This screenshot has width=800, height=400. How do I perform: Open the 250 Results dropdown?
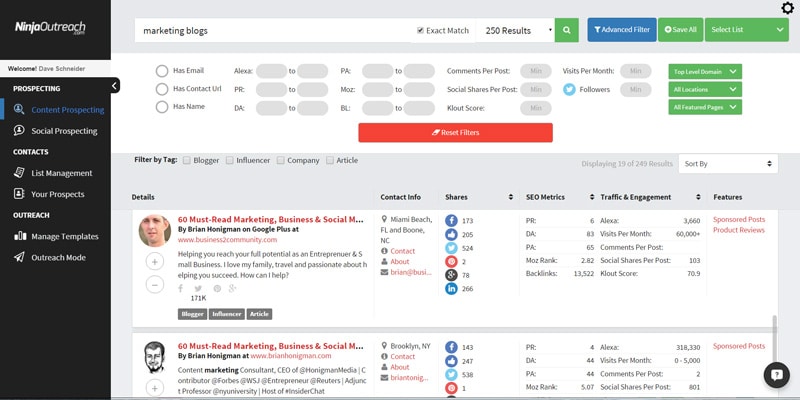click(515, 30)
